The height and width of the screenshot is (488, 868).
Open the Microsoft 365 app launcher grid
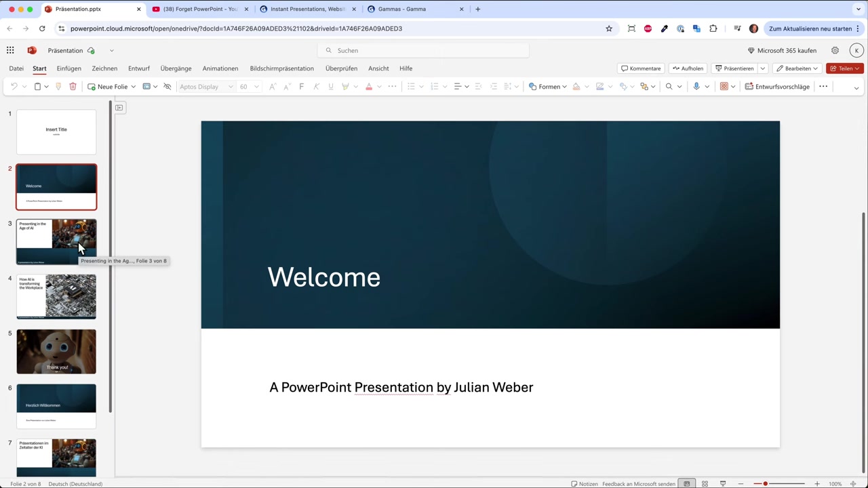10,50
